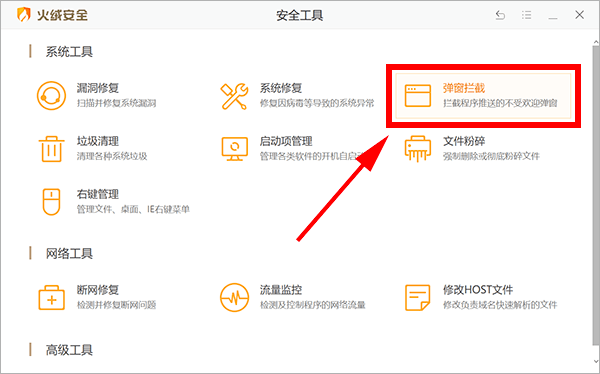Open the 漏洞修复 headset icon

51,95
